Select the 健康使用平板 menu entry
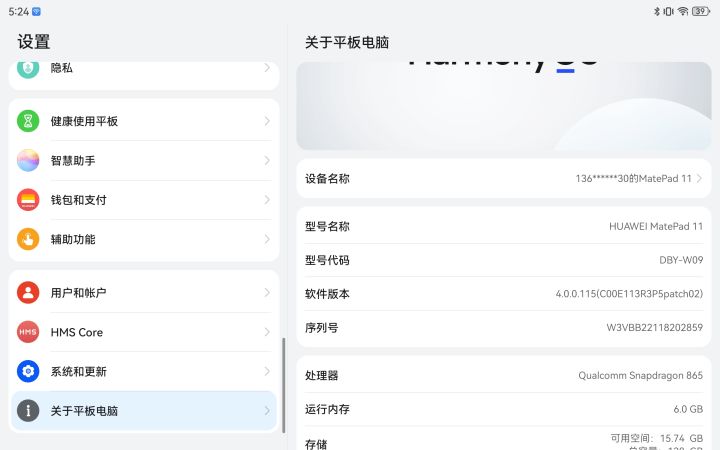This screenshot has width=720, height=450. point(144,121)
